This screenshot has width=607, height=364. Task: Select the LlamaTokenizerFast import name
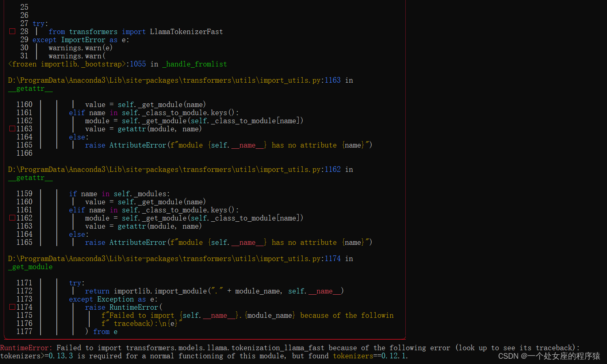click(186, 31)
